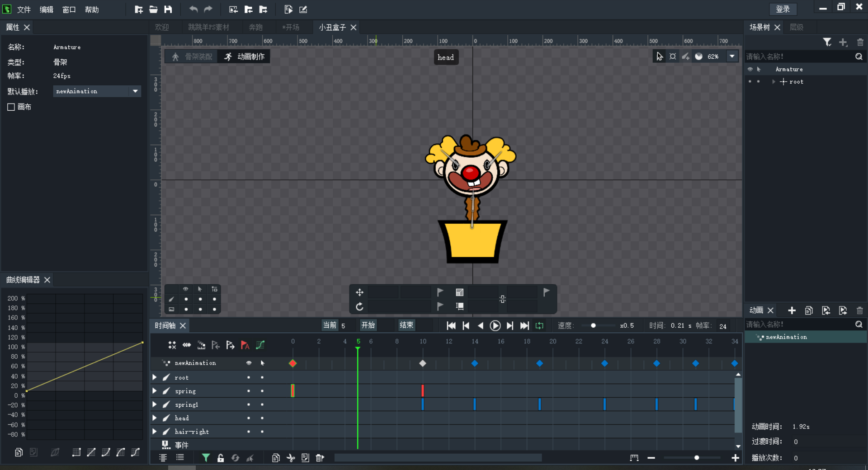
Task: Click the rotate icon in transform bar
Action: tap(360, 306)
